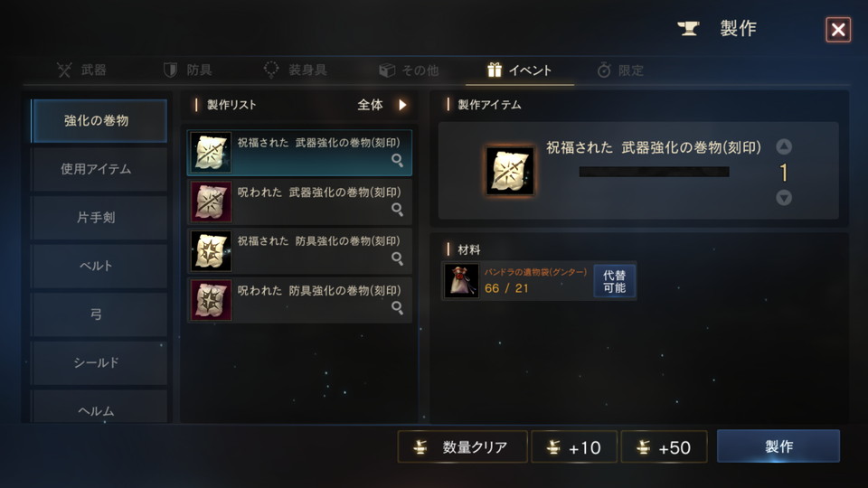Inspect the blessed armor scroll magnifier icon
The height and width of the screenshot is (488, 868).
coord(397,258)
